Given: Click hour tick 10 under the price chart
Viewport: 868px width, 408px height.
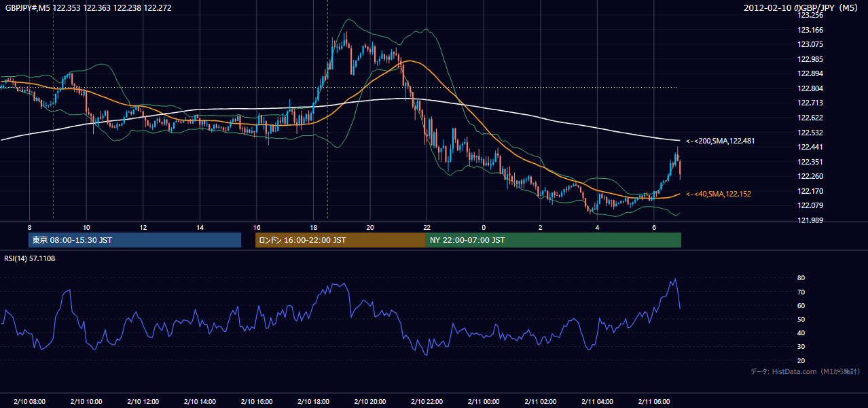Looking at the screenshot, I should [86, 227].
